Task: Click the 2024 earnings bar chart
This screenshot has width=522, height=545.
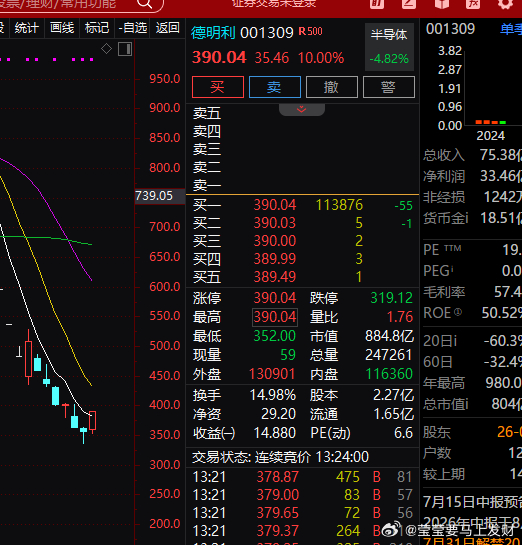Action: (491, 122)
